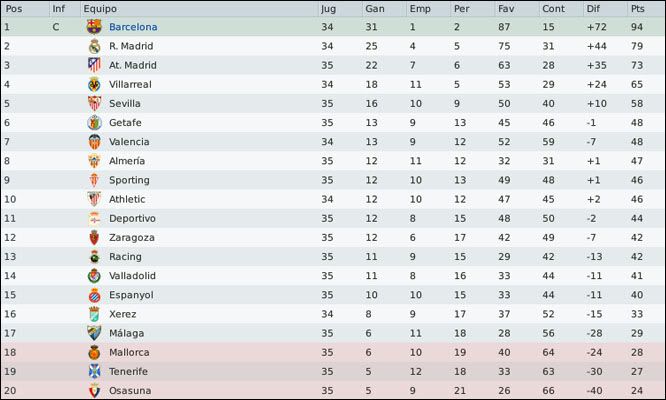The width and height of the screenshot is (666, 400).
Task: Click the Sevilla club crest
Action: tap(94, 103)
